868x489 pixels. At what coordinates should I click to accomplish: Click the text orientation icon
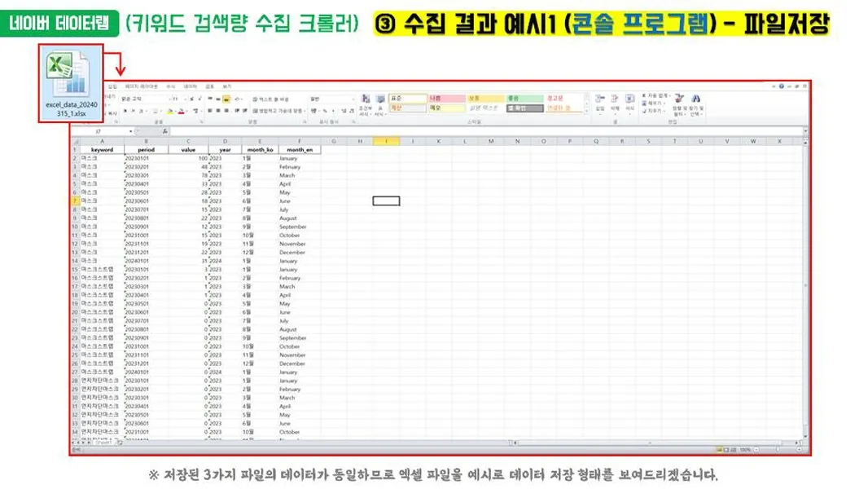(x=238, y=99)
